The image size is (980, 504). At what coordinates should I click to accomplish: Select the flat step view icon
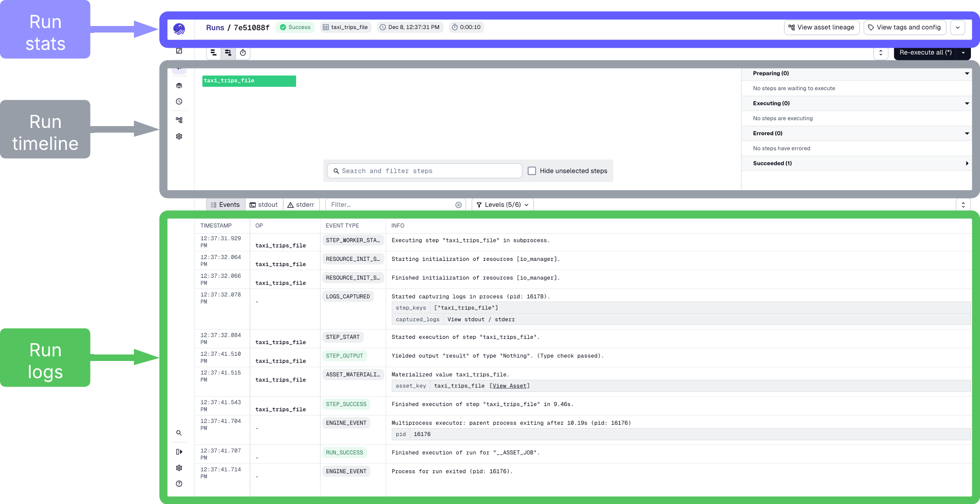(213, 52)
